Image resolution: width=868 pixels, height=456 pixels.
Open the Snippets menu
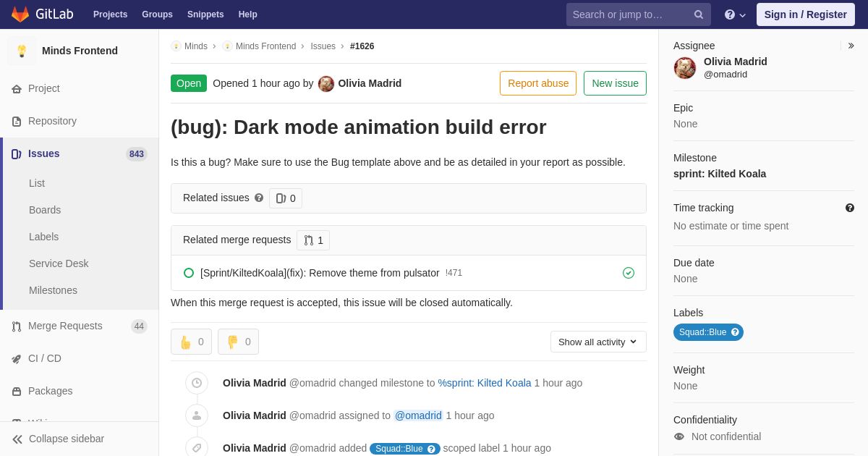tap(205, 14)
